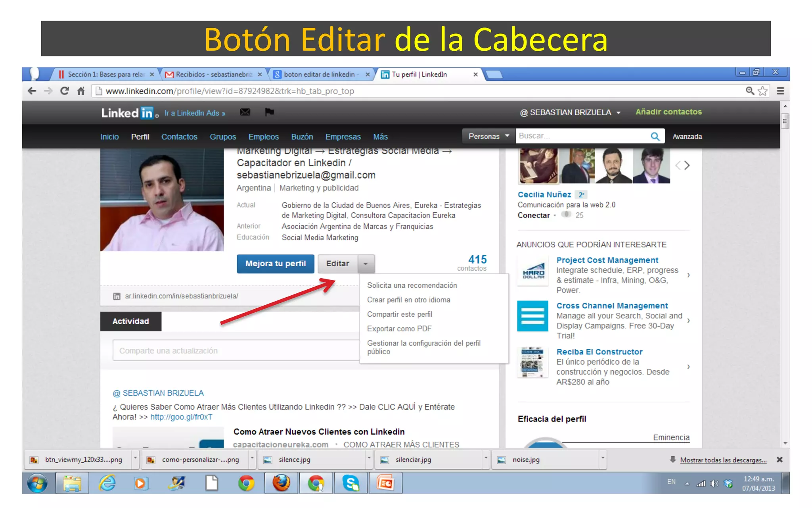Screen dimensions: 812x508
Task: Open LinkedIn messages envelope icon
Action: tap(245, 112)
